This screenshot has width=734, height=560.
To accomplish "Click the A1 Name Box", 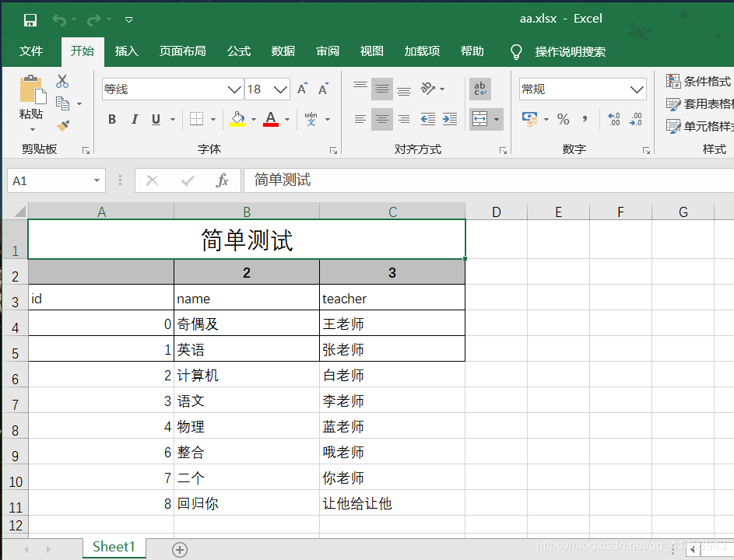I will coord(56,180).
